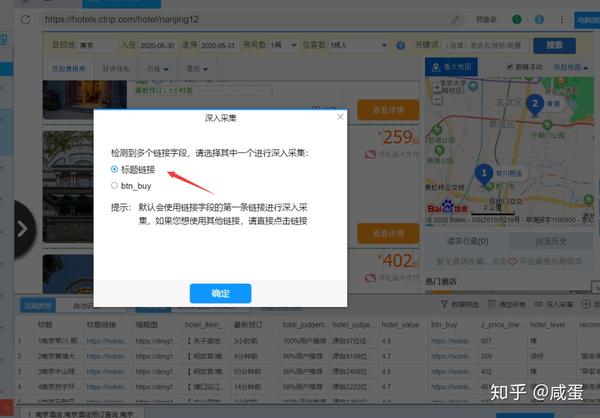Click the 查看详情 button above price 402
The height and width of the screenshot is (418, 600).
click(x=388, y=233)
